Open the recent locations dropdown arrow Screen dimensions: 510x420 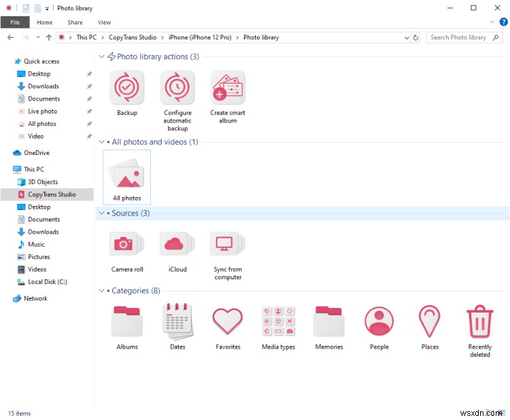tap(38, 37)
